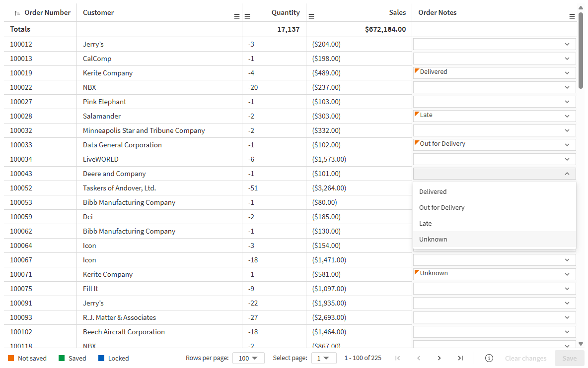Open the Quantity column menu icon
The height and width of the screenshot is (368, 588).
tap(247, 16)
